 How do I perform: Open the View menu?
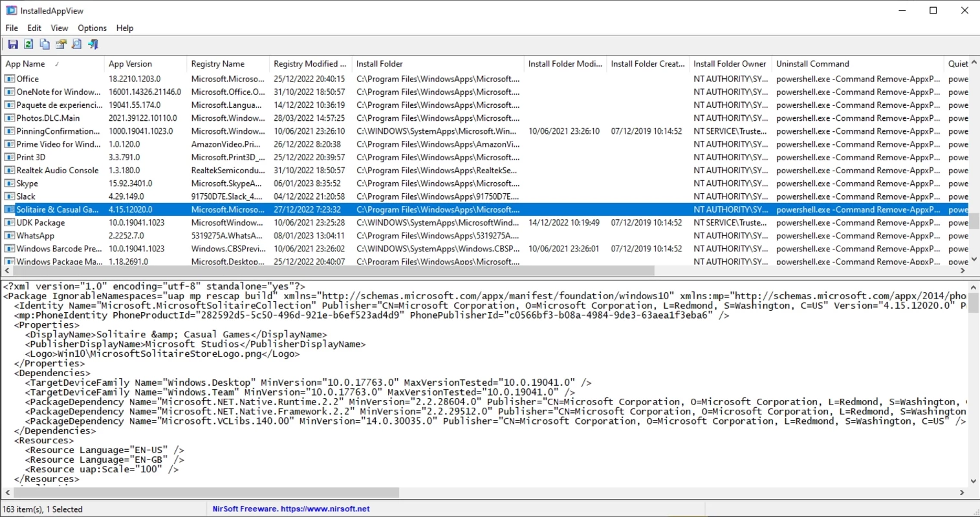[x=60, y=28]
